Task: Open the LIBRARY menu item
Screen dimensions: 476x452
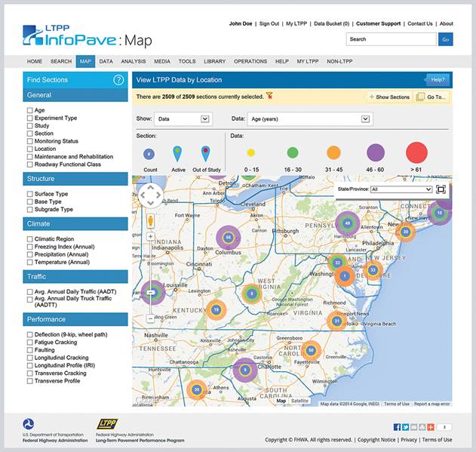Action: pos(215,61)
